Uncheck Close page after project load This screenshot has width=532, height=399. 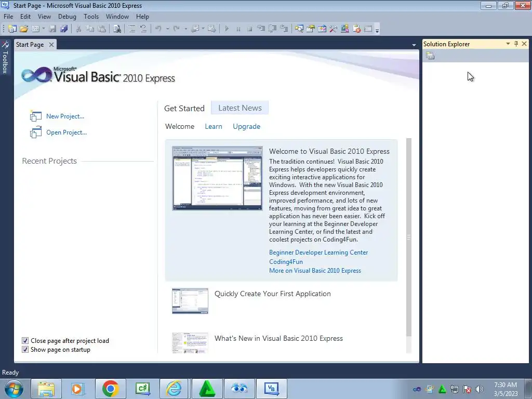click(x=25, y=341)
